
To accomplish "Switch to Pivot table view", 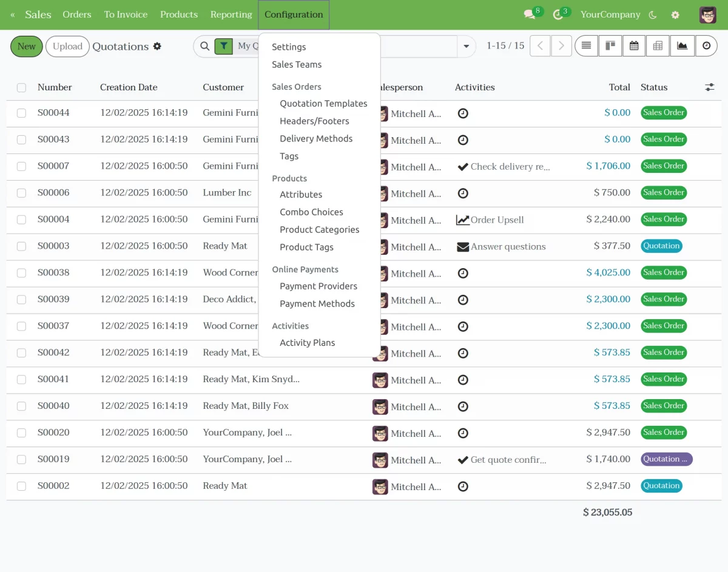I will (658, 46).
